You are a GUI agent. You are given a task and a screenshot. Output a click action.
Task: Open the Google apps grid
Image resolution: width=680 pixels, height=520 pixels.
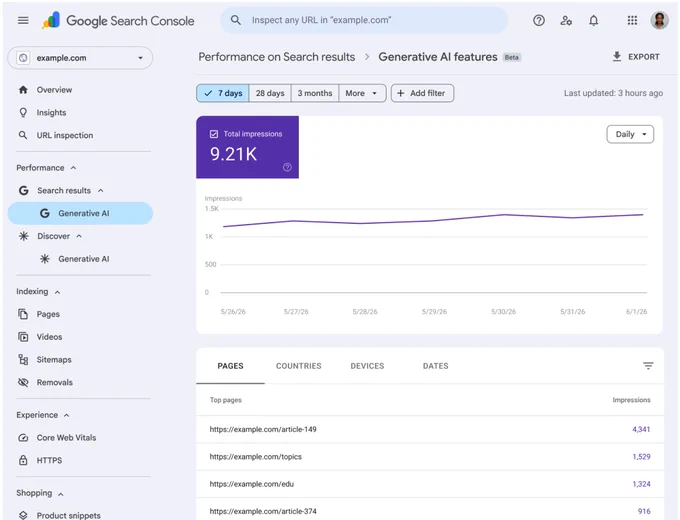[632, 20]
